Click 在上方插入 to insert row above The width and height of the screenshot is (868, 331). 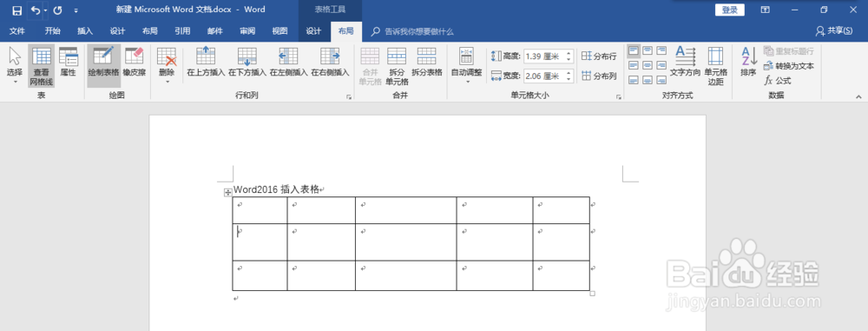206,62
